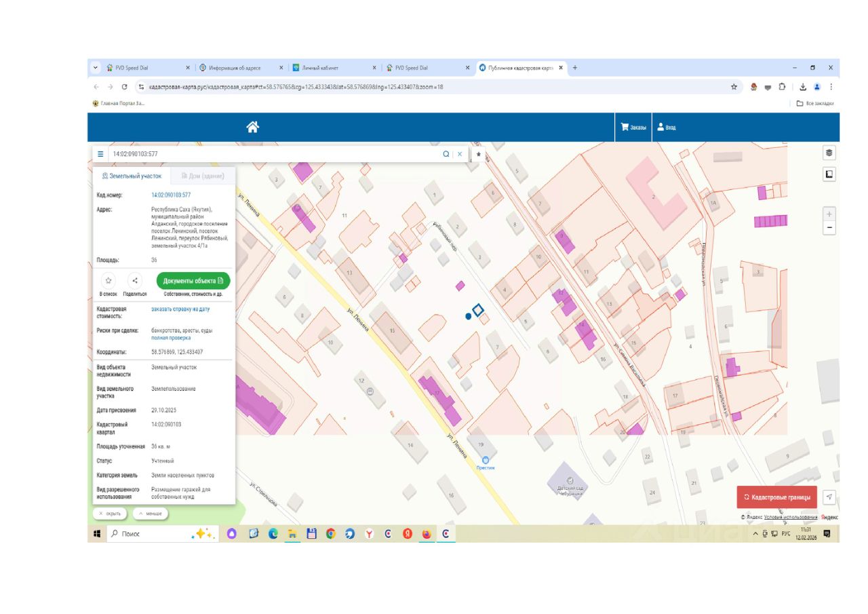Zoom in the map with plus
This screenshot has width=868, height=614.
829,214
